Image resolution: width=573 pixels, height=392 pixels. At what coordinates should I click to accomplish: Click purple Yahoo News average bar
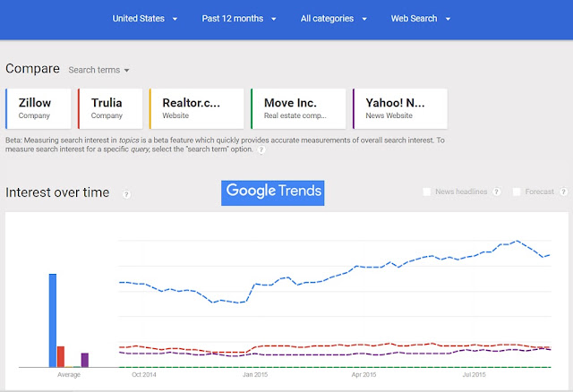point(85,360)
